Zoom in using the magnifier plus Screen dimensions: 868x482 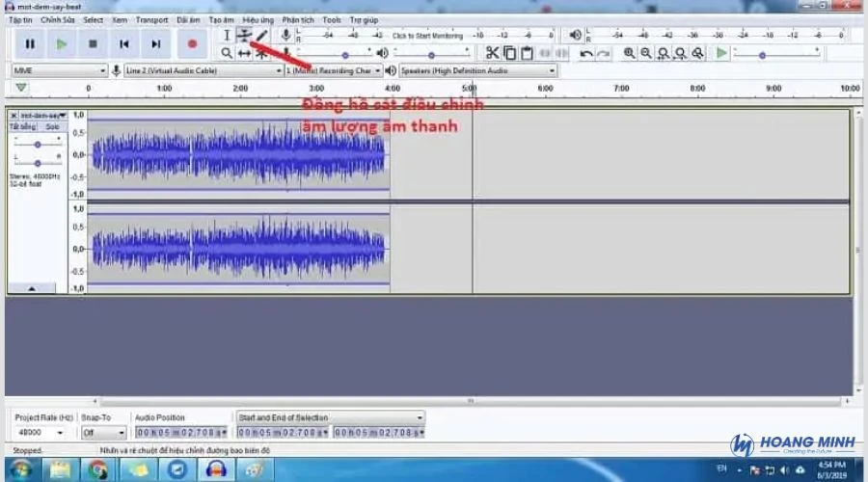(x=629, y=53)
